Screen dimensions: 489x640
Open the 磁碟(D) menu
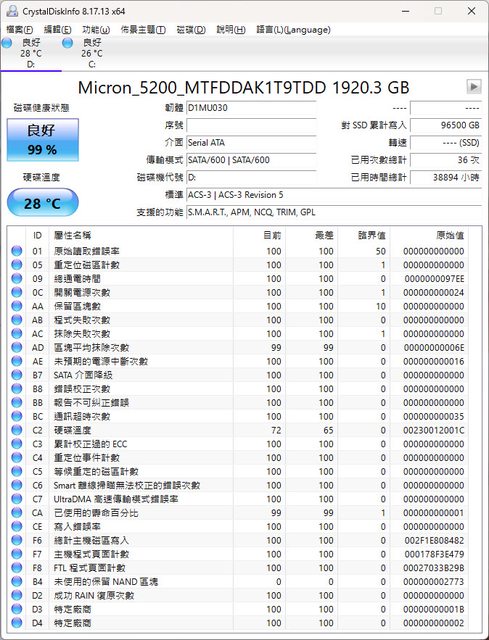click(191, 30)
